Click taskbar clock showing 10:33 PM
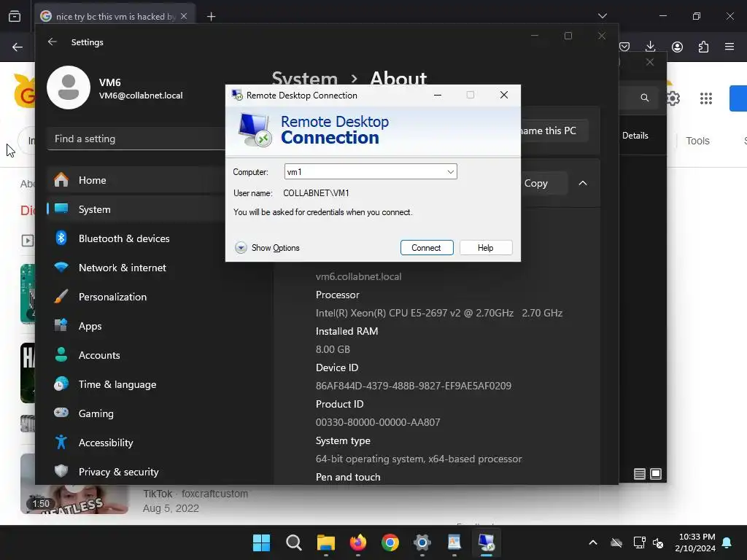 pyautogui.click(x=695, y=542)
